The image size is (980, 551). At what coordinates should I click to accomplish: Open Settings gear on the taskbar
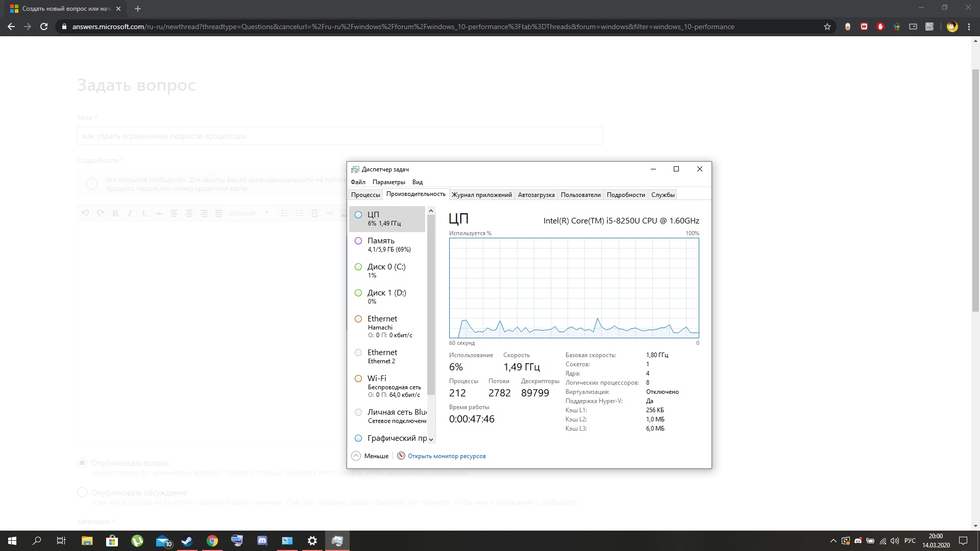point(312,541)
